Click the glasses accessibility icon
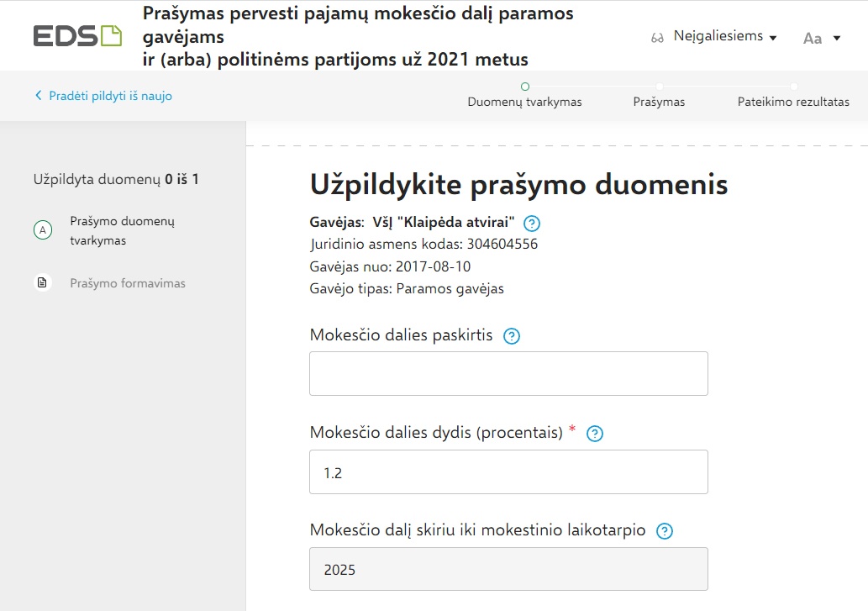Image resolution: width=868 pixels, height=611 pixels. [657, 38]
